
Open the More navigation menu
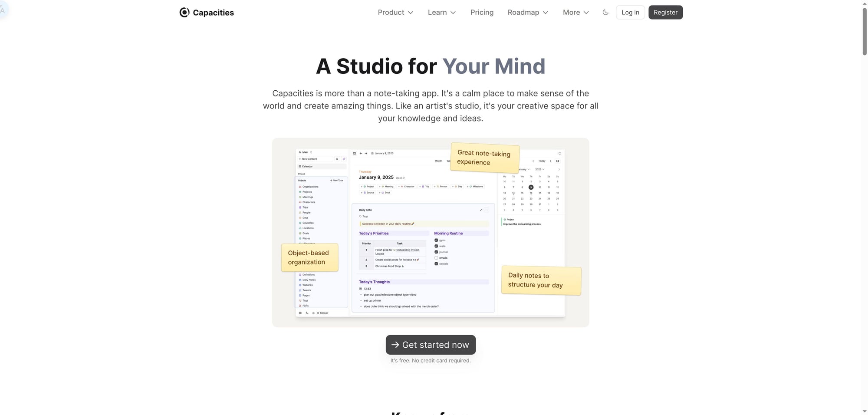pyautogui.click(x=575, y=13)
